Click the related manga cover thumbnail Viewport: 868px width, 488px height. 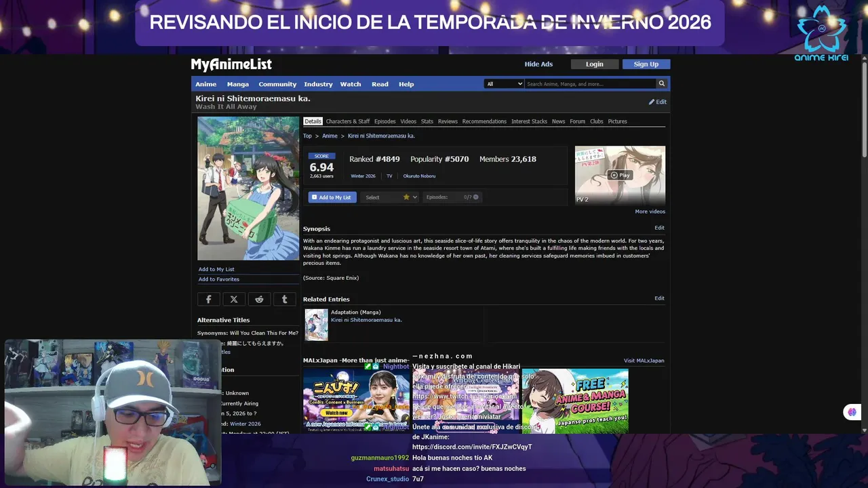coord(316,325)
